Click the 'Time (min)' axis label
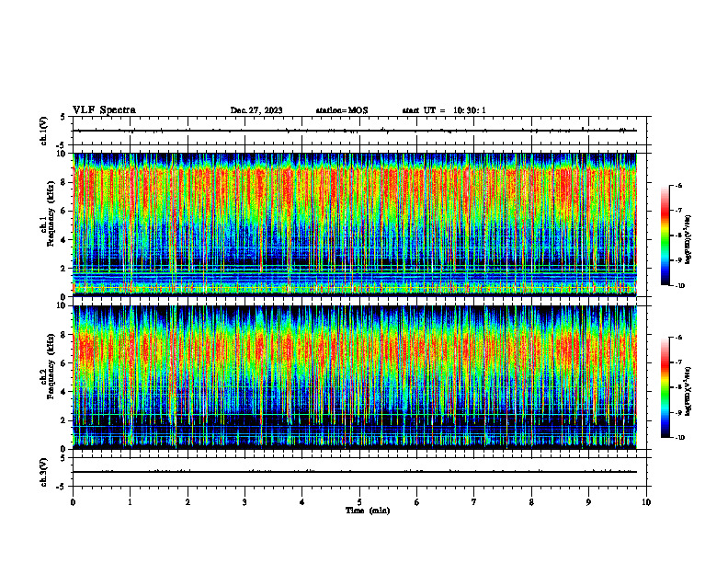Image resolution: width=728 pixels, height=563 pixels. coord(368,511)
